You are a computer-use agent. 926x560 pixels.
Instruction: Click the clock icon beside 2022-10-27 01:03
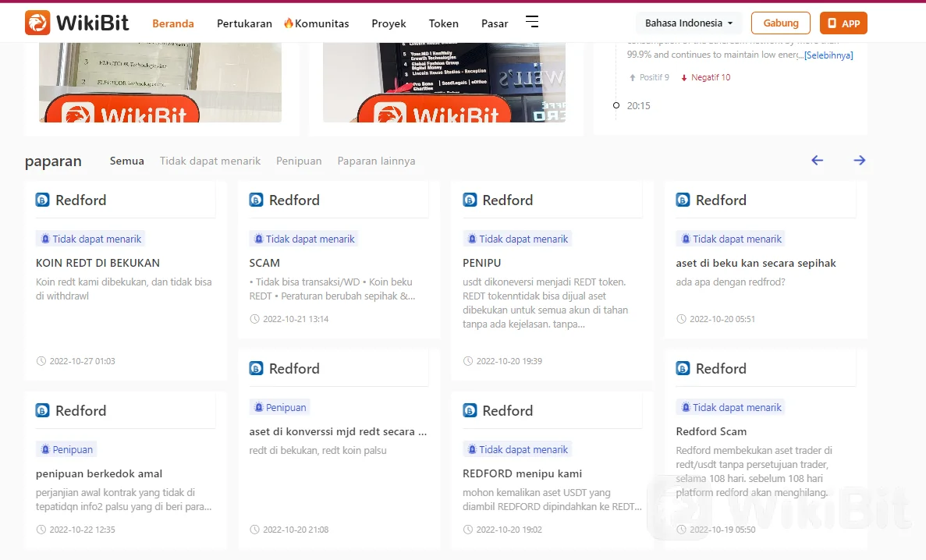[x=41, y=361]
